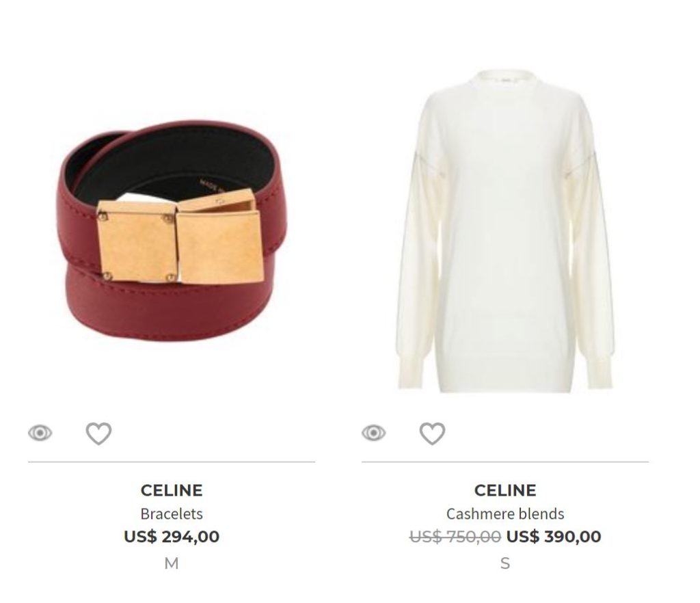Viewport: 700px width, 603px height.
Task: Add the Celine bracelet to wishlist
Action: pos(98,433)
